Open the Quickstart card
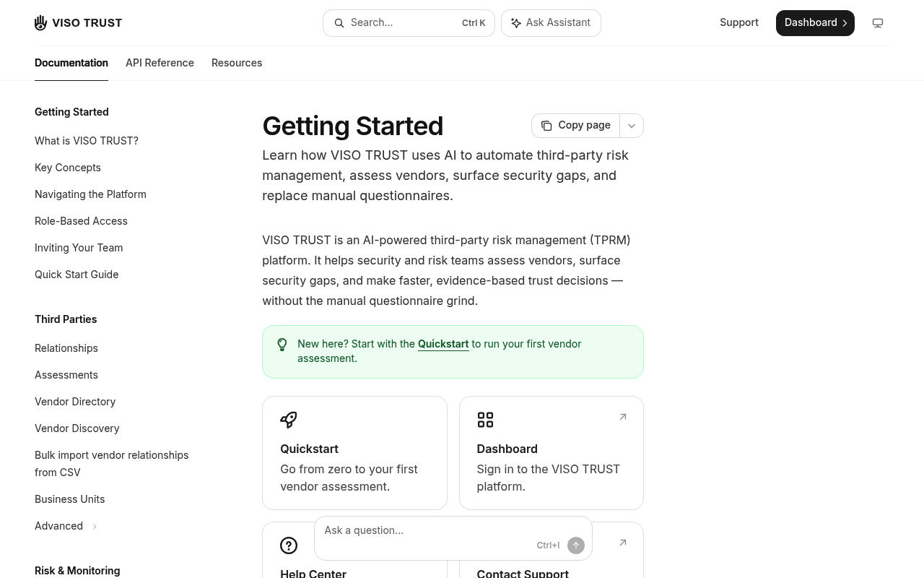924x578 pixels. click(x=354, y=453)
